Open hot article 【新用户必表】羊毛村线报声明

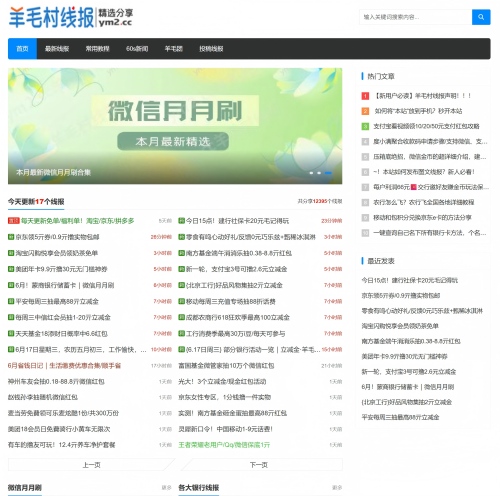[x=423, y=96]
